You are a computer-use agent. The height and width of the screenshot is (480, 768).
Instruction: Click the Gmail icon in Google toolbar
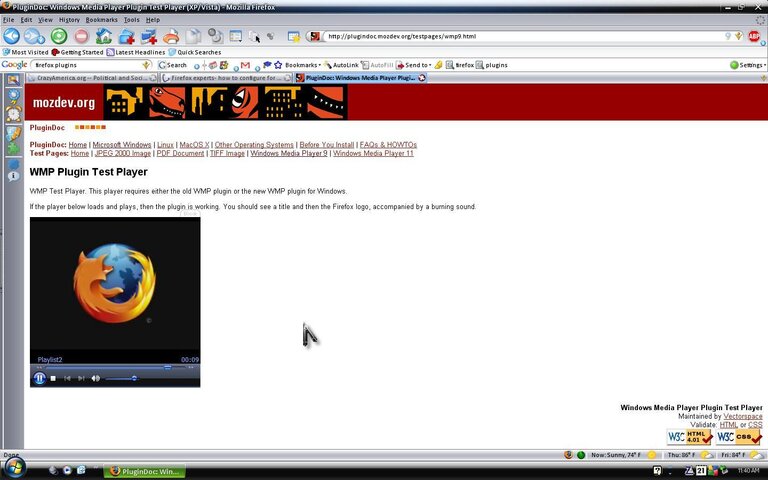[x=245, y=65]
